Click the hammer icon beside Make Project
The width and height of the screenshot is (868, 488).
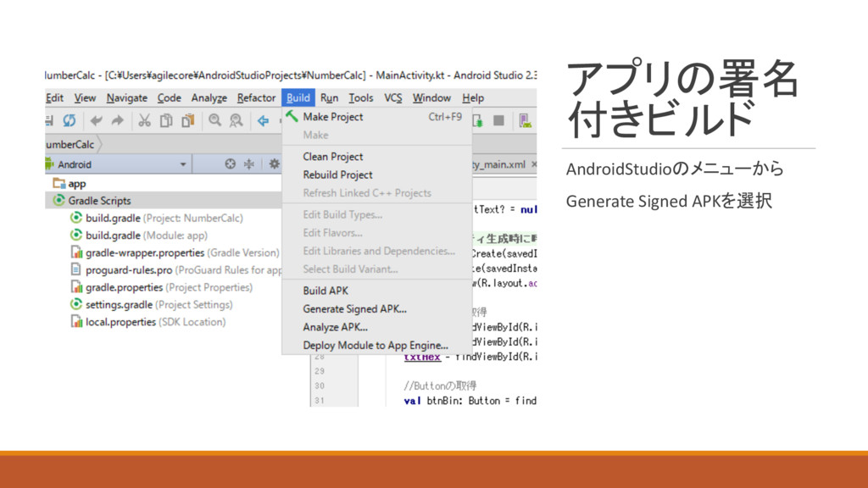click(292, 116)
